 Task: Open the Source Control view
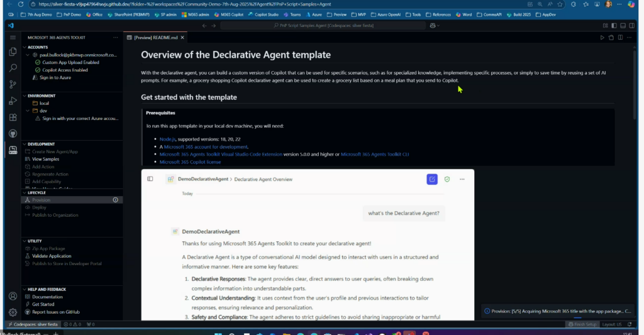point(13,84)
